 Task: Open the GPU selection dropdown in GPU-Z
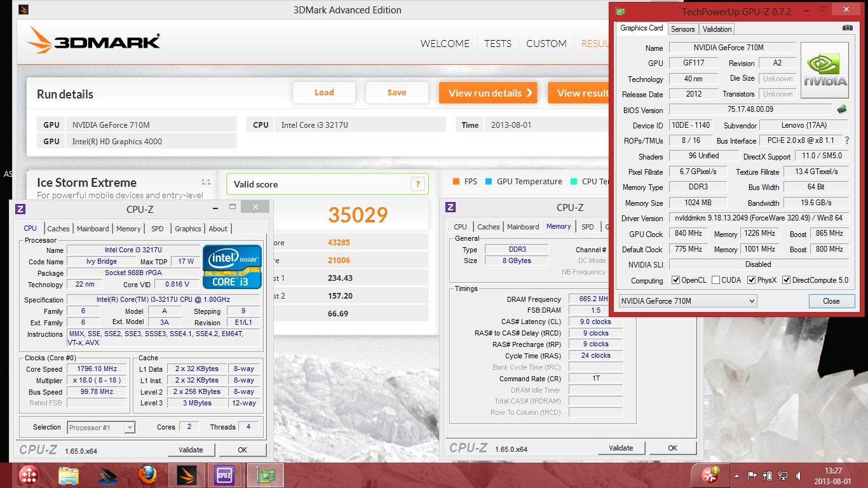(x=688, y=301)
